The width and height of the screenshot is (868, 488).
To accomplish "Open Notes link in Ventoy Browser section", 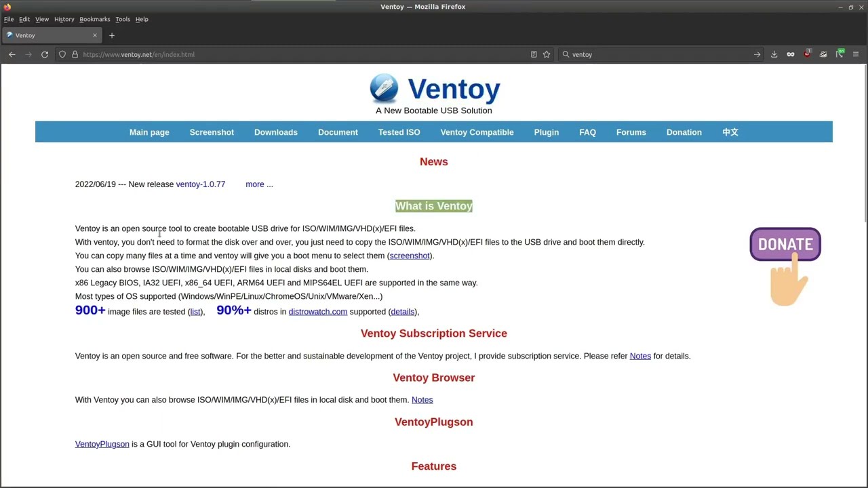I will tap(422, 400).
